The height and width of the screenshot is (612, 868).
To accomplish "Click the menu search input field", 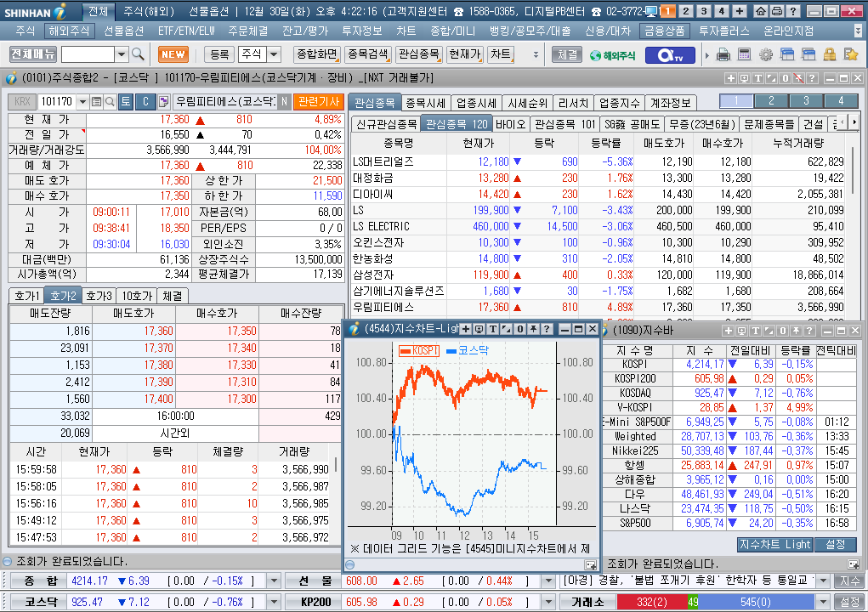I will click(x=88, y=54).
